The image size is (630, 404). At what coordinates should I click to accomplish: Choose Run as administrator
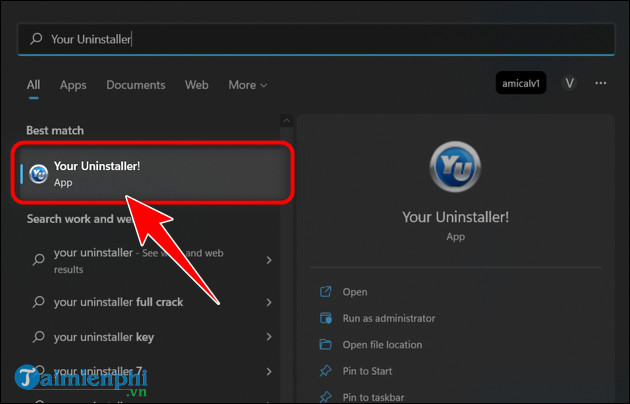389,318
